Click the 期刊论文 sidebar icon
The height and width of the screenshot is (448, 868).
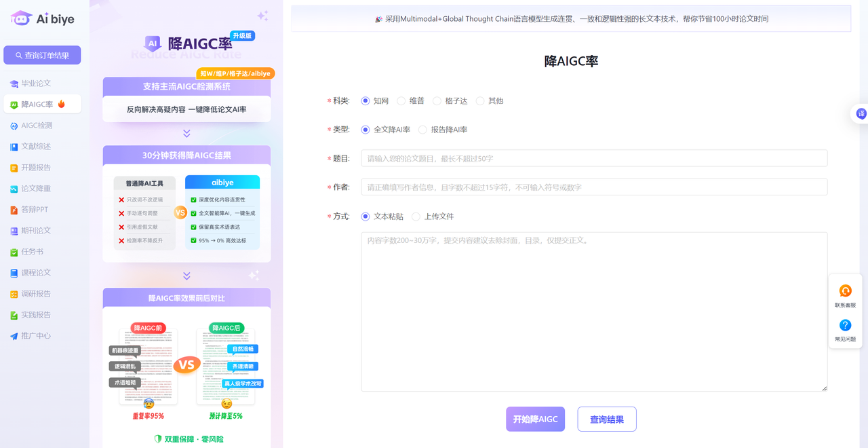pos(14,231)
